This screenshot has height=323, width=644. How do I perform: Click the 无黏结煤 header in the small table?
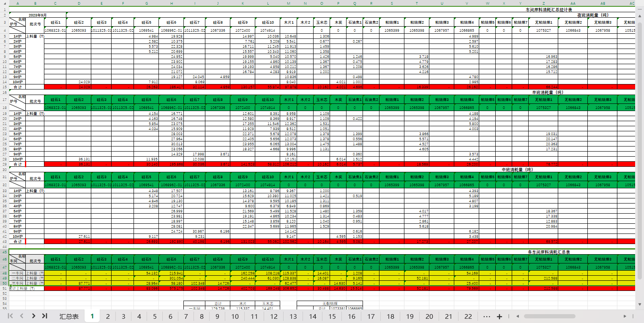[330, 304]
